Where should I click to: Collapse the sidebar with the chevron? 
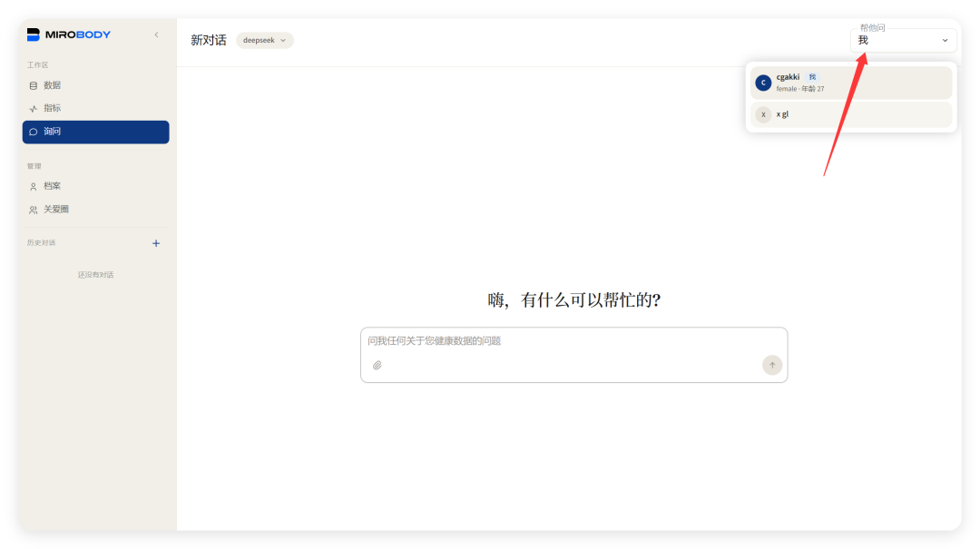156,35
